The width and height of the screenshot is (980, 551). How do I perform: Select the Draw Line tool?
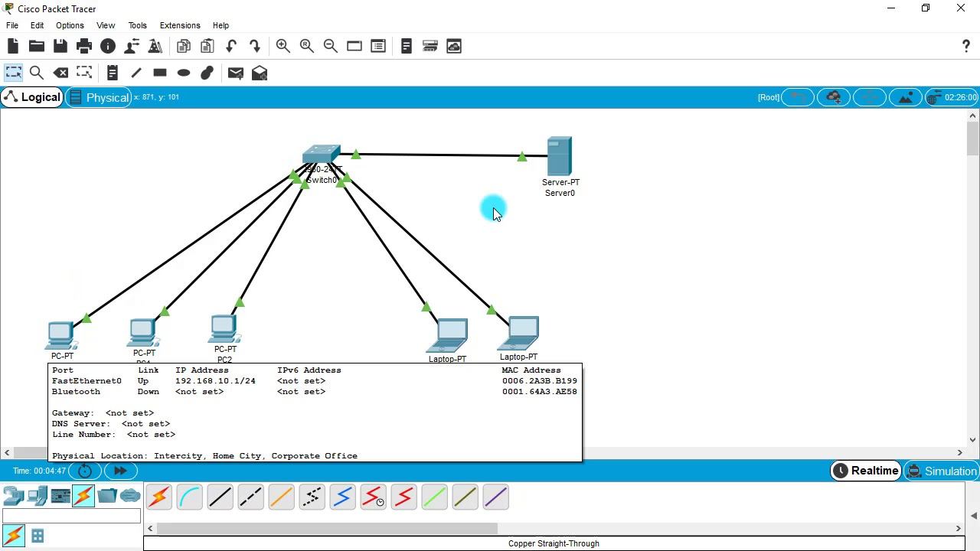coord(136,73)
